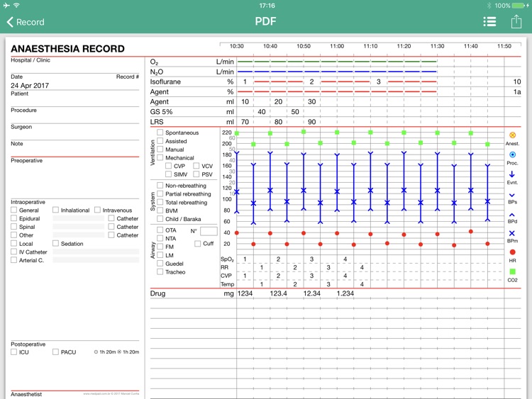Click the Isoflurane total 10
The height and width of the screenshot is (399, 532).
(x=516, y=82)
